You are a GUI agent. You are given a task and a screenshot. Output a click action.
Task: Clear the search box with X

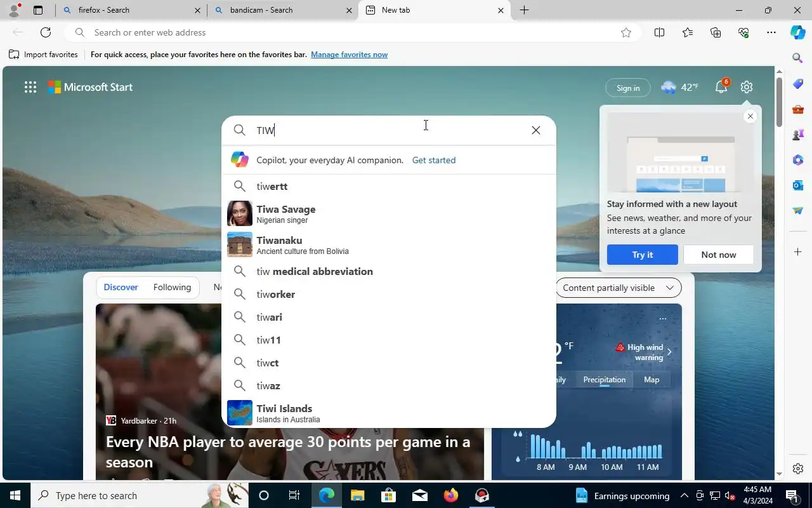[536, 130]
